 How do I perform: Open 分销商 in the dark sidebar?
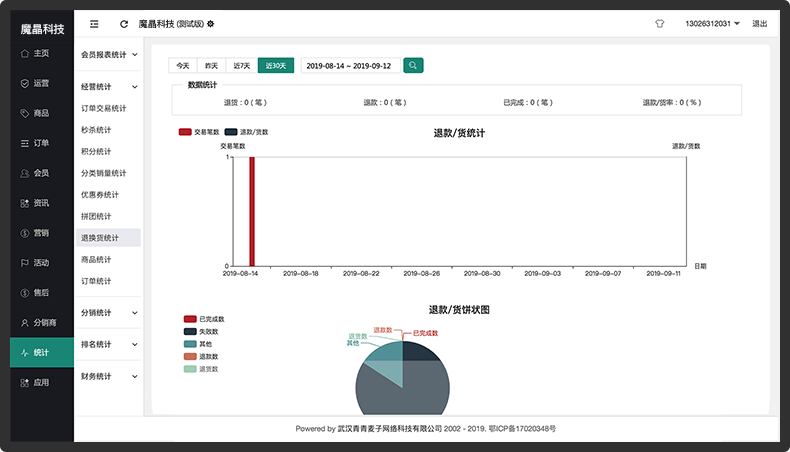pyautogui.click(x=38, y=322)
